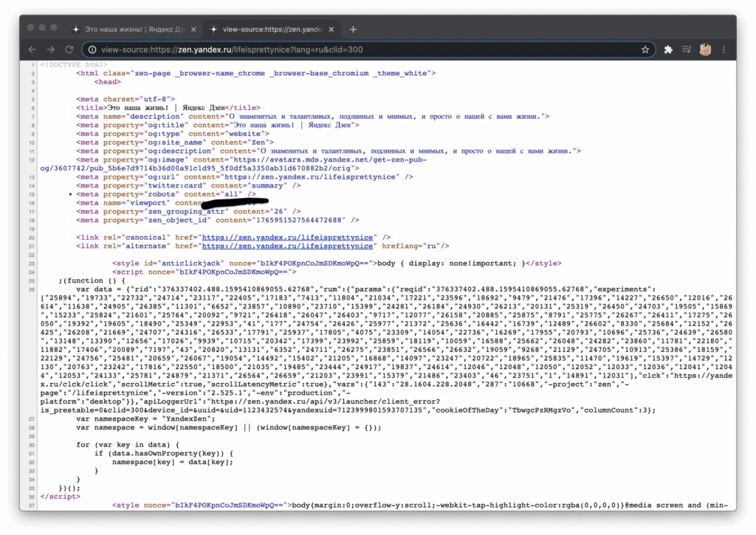Click the '<html class="zen-page' line
The width and height of the screenshot is (756, 535).
pyautogui.click(x=256, y=73)
